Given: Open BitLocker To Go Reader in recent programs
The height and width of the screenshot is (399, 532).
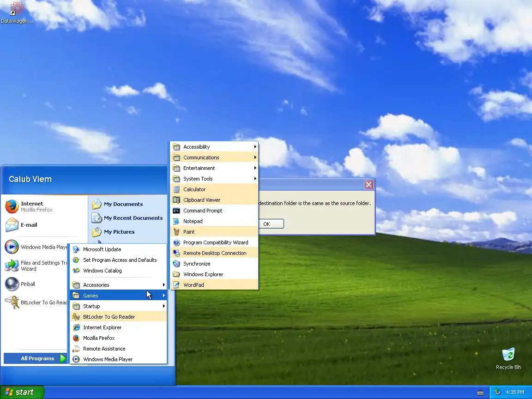Looking at the screenshot, I should [x=35, y=302].
